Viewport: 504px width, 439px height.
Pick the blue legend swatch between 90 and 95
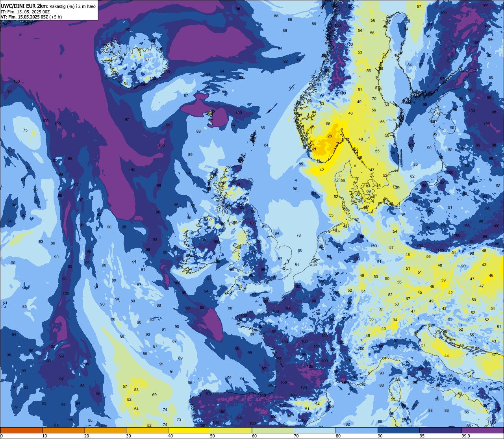(398, 430)
